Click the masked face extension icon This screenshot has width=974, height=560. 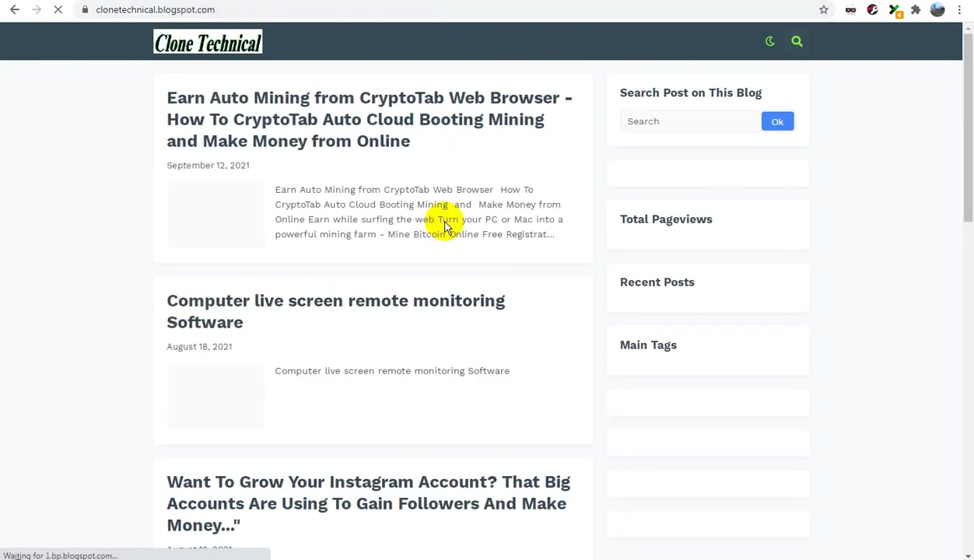point(850,9)
